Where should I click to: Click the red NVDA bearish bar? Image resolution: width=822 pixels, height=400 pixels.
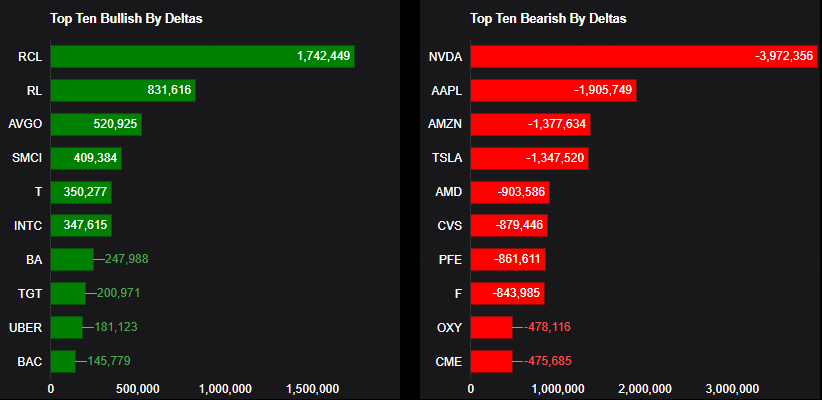[x=642, y=56]
